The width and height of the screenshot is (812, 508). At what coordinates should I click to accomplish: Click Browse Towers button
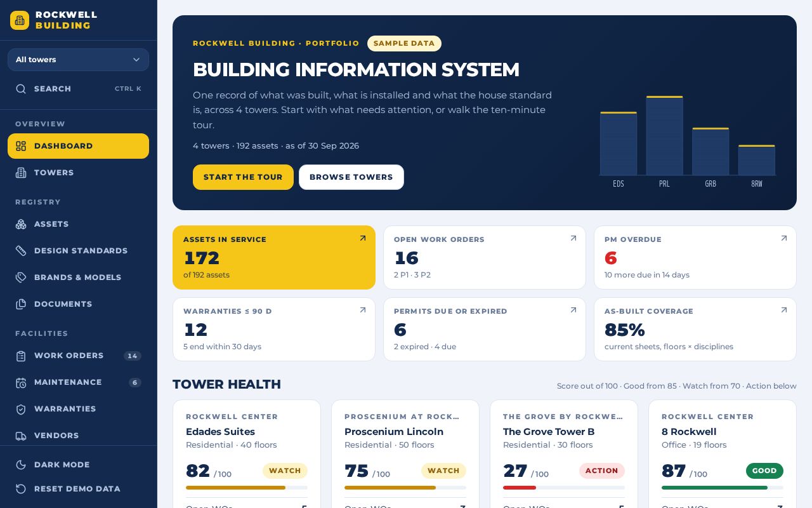351,177
